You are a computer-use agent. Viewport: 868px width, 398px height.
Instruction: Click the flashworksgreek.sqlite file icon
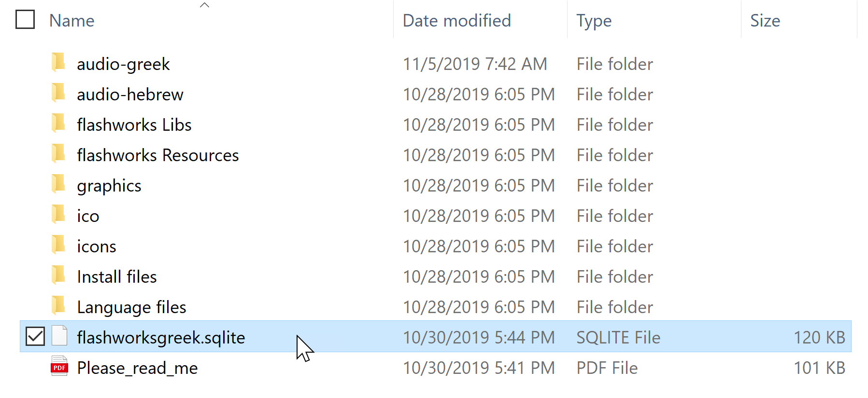pos(59,336)
